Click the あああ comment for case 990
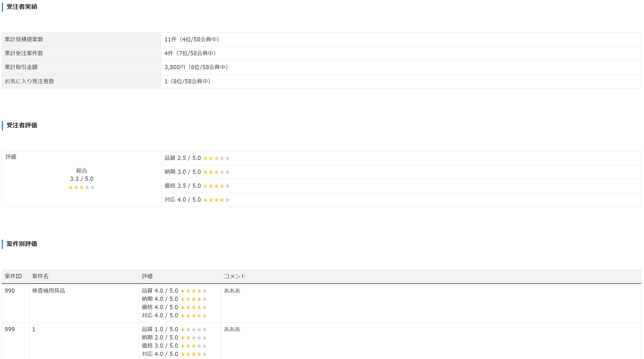Screen dimensions: 644x359 pos(232,291)
